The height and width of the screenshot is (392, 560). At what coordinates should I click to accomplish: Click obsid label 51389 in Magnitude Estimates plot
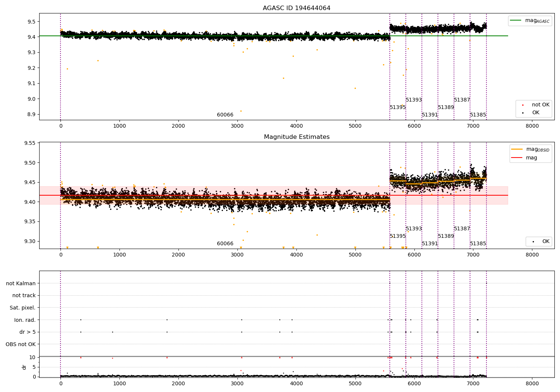446,236
